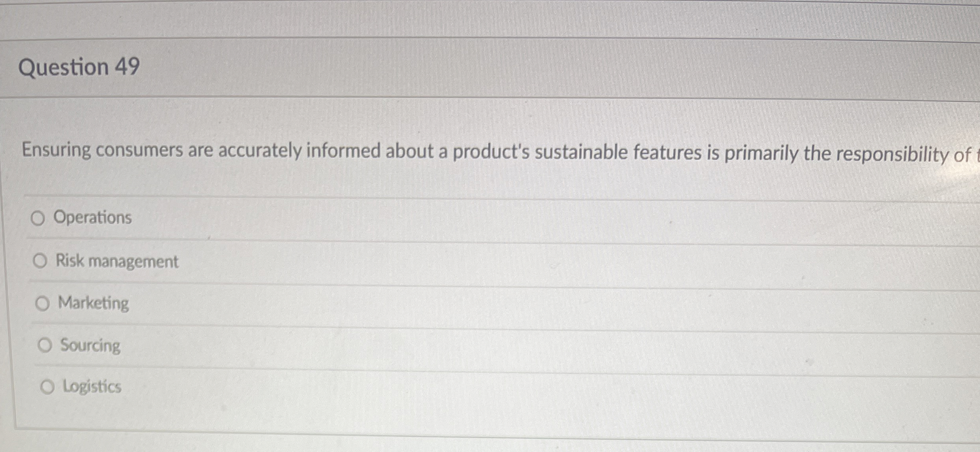Image resolution: width=980 pixels, height=452 pixels.
Task: Click the circle next to Logistics
Action: tap(48, 387)
